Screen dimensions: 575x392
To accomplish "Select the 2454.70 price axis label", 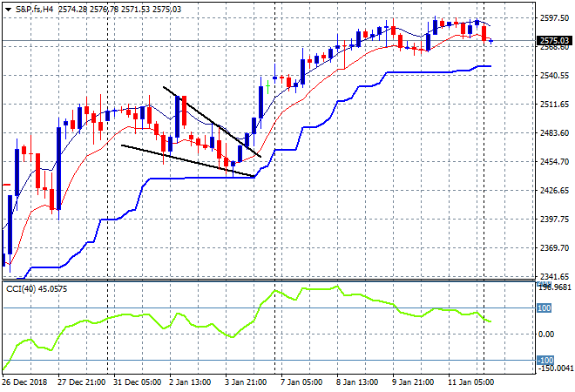I will (x=554, y=162).
